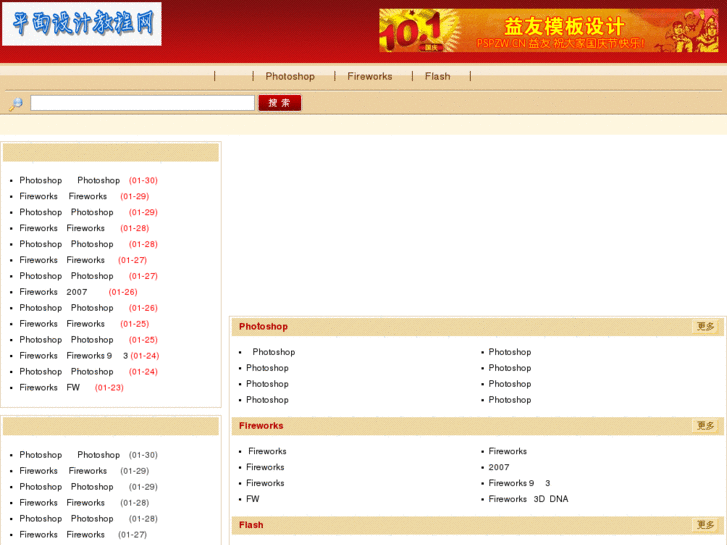This screenshot has height=545, width=727.
Task: Open the undated Fireworks 9 3 article
Action: (x=519, y=483)
